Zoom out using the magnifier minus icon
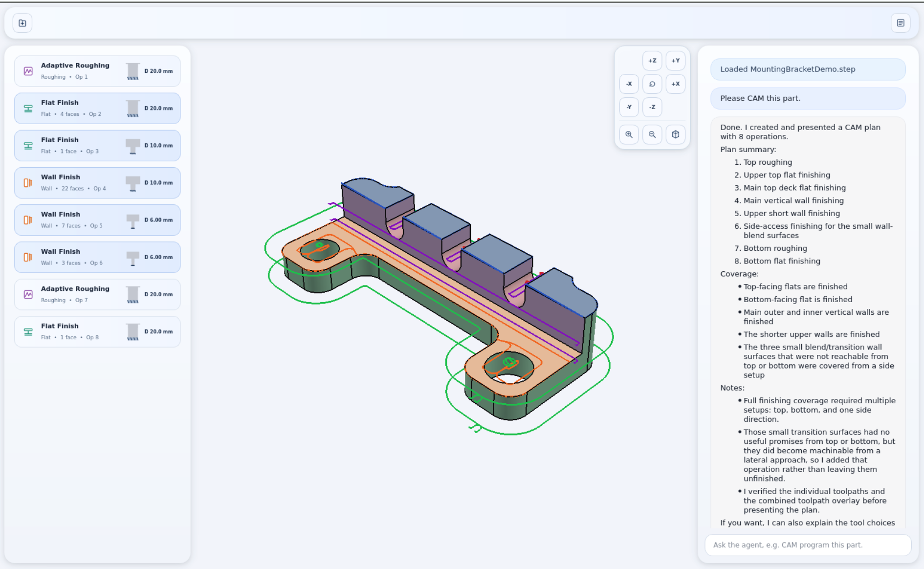This screenshot has width=924, height=569. (652, 134)
